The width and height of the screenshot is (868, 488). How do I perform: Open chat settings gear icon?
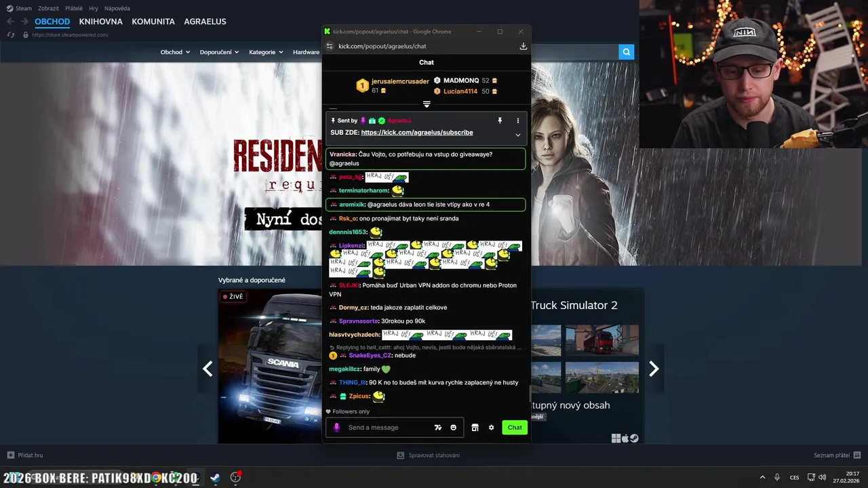coord(492,428)
